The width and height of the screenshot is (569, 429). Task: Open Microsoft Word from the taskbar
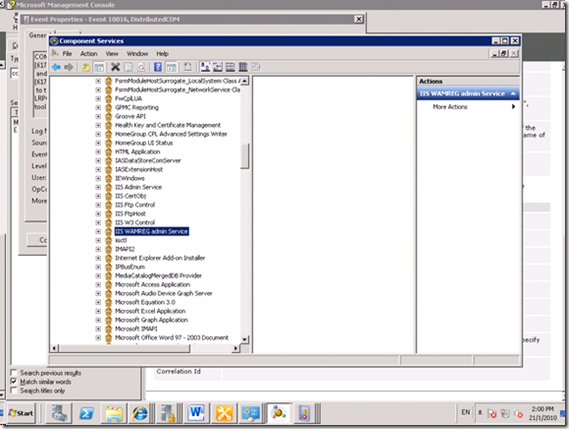196,413
